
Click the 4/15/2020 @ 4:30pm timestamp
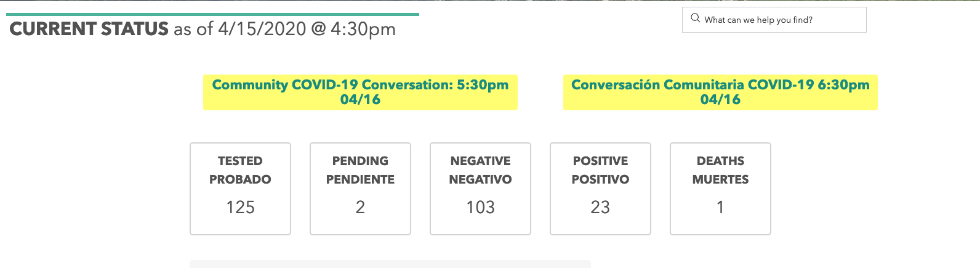tap(307, 29)
